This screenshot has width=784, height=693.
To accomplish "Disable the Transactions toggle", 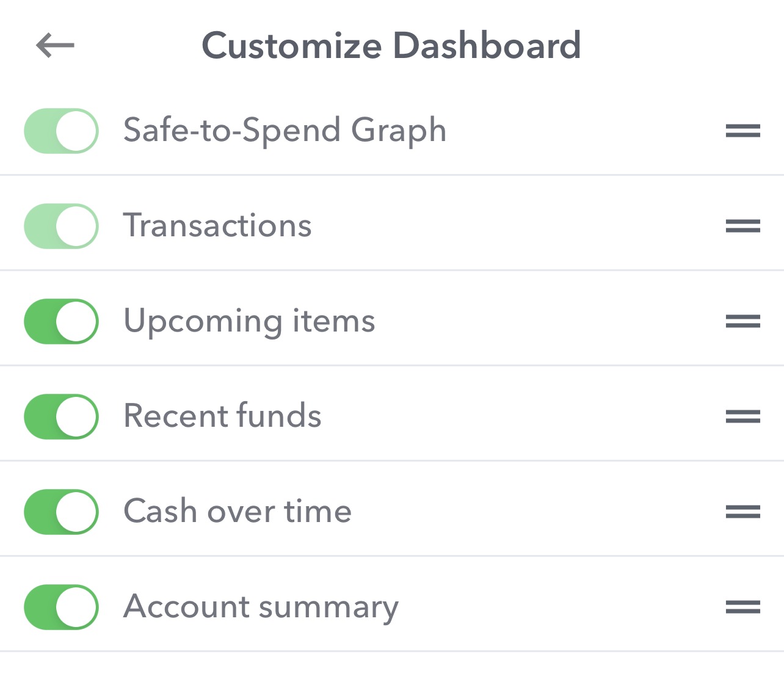I will pos(60,226).
